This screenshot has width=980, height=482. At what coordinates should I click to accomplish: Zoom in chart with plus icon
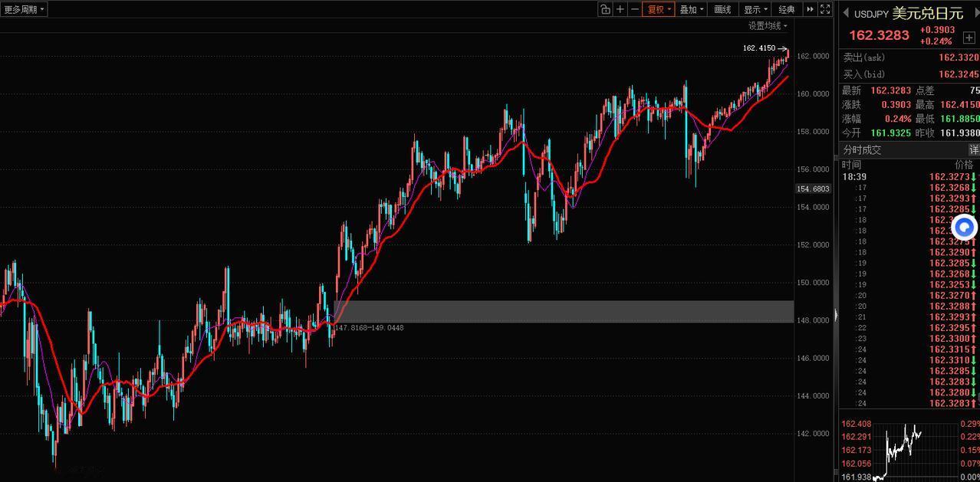pyautogui.click(x=620, y=9)
